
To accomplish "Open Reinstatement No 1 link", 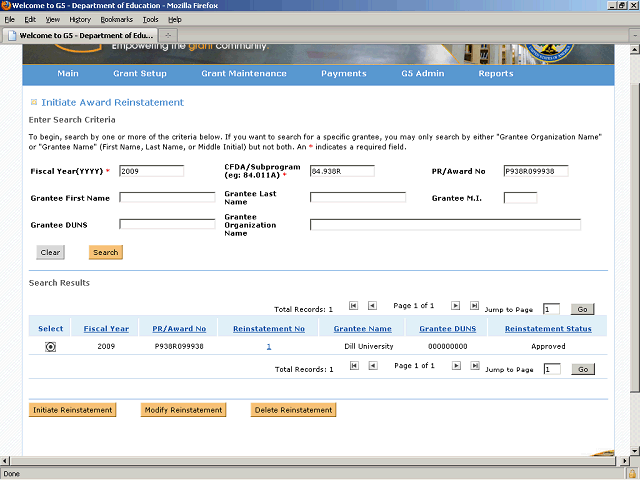I will (x=268, y=347).
